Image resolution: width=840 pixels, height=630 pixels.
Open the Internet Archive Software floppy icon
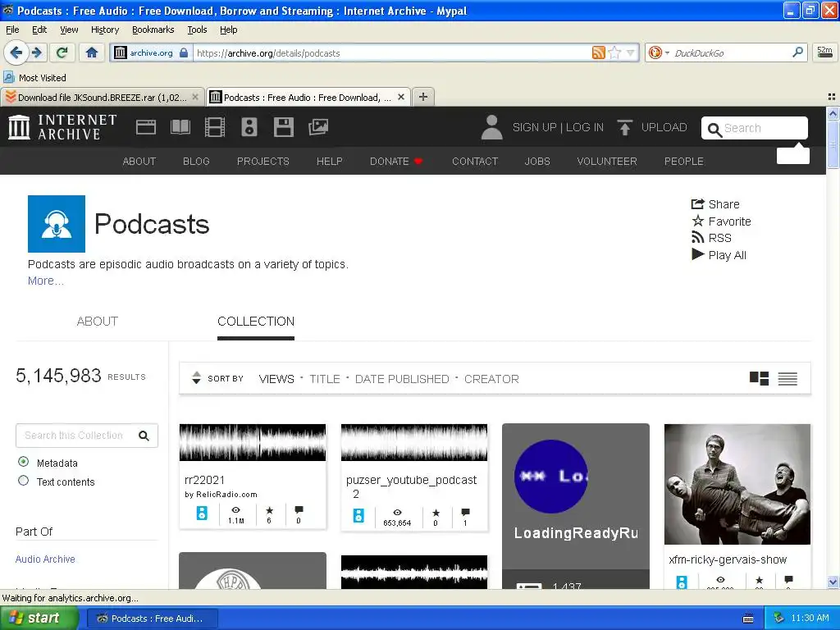point(283,127)
